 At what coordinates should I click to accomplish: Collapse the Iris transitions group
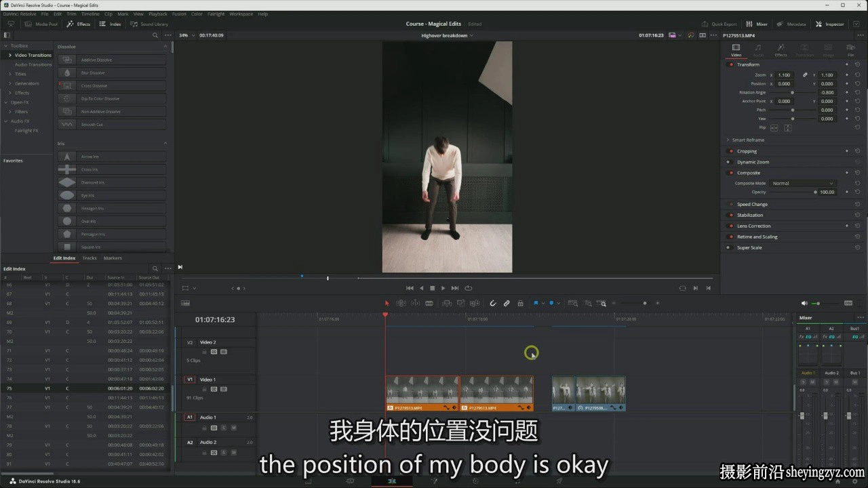(166, 144)
